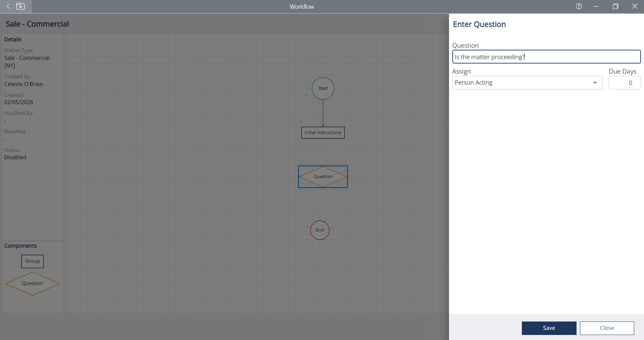Open the help question mark icon
The image size is (644, 340).
pos(579,6)
